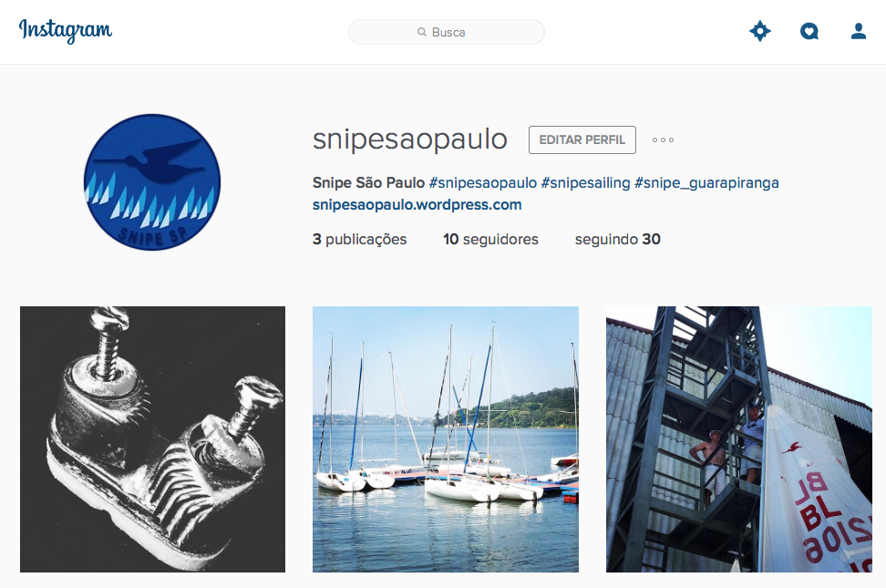Image resolution: width=886 pixels, height=588 pixels.
Task: Open the metal tower with sail photo
Action: [739, 439]
